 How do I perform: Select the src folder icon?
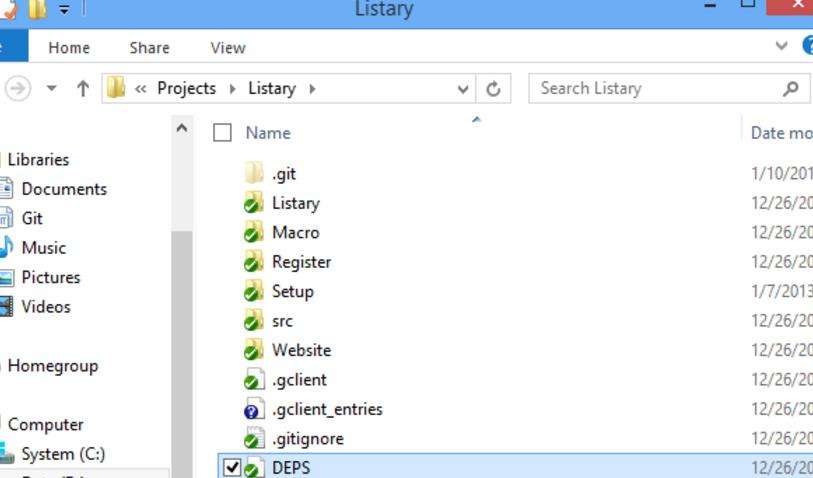point(254,321)
